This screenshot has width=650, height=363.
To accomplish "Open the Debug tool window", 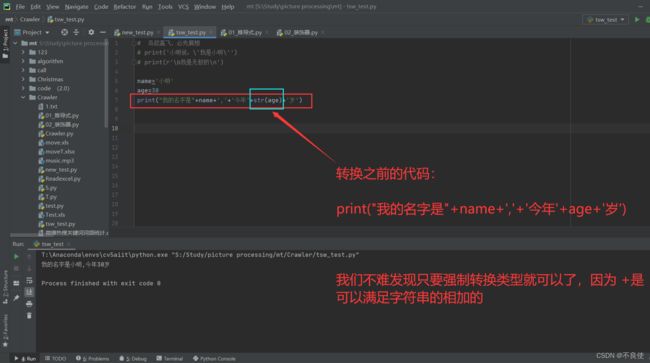I will [x=133, y=358].
